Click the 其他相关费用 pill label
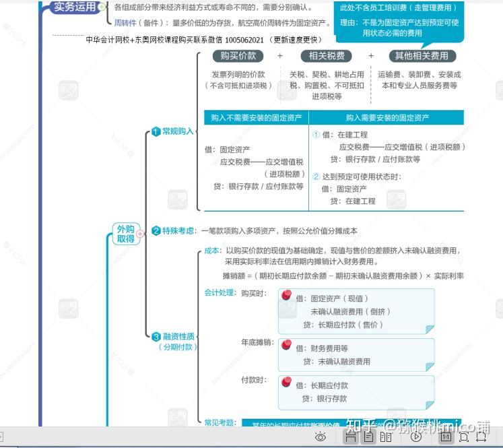Viewport: 503px width, 448px height. tap(422, 56)
